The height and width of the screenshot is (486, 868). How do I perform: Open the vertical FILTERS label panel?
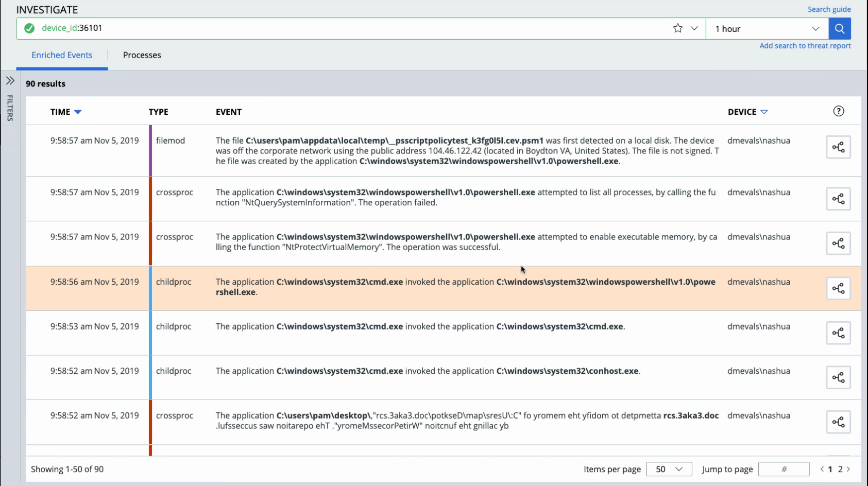click(x=10, y=108)
